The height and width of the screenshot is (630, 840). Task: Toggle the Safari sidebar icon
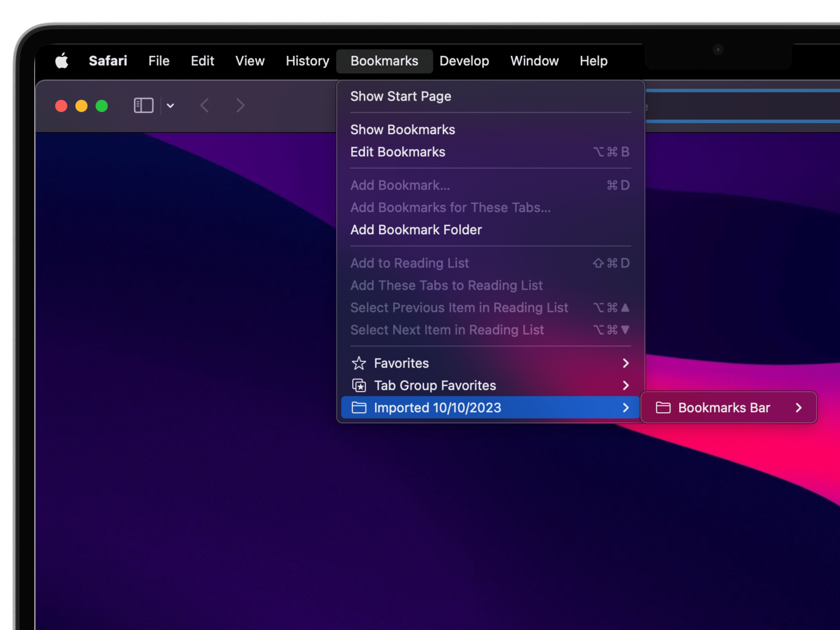point(143,106)
